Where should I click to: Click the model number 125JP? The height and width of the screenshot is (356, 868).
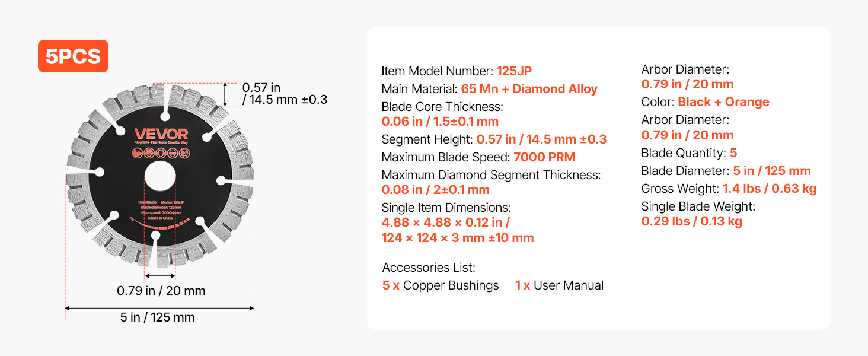[x=514, y=71]
